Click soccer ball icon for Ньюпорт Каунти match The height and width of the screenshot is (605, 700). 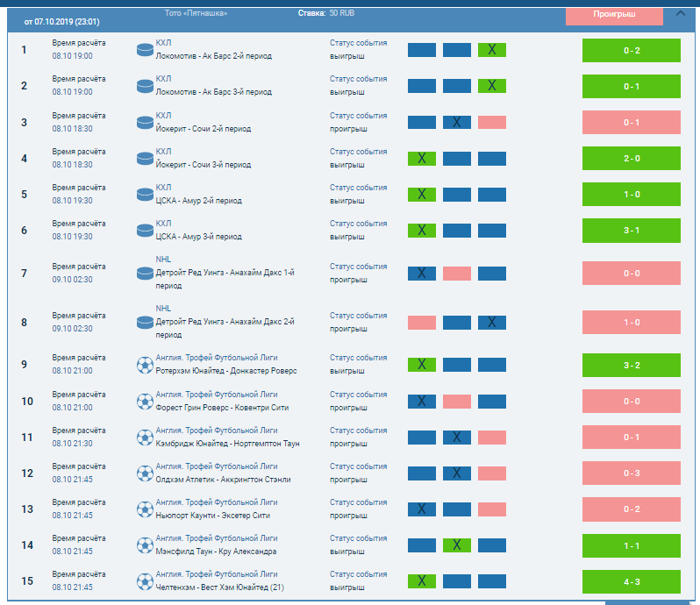pos(145,509)
